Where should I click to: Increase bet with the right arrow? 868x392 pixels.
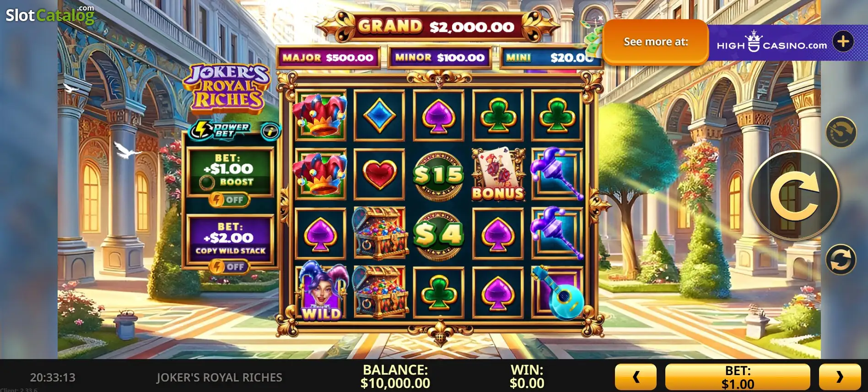840,377
